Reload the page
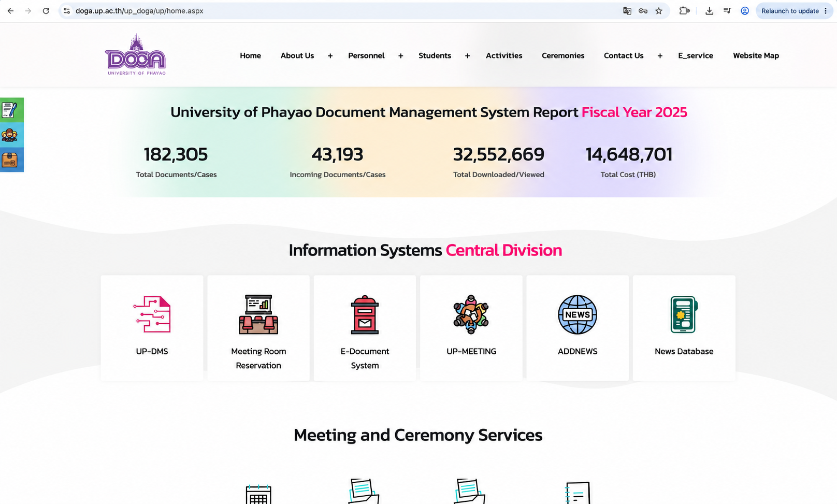 click(46, 11)
